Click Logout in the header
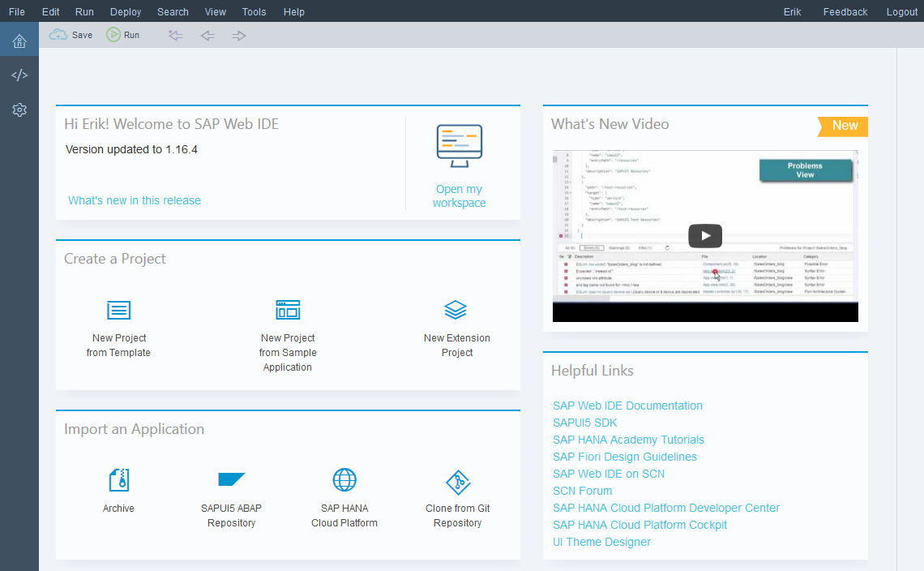This screenshot has width=924, height=571. pos(901,12)
